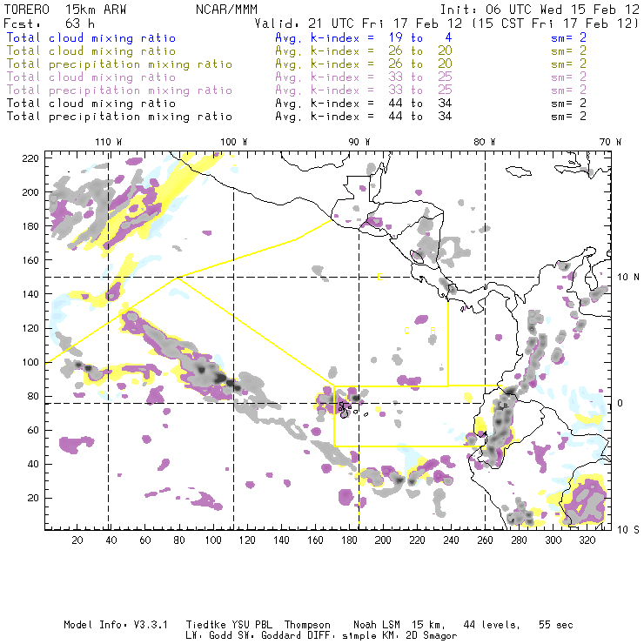The image size is (644, 644).
Task: Click the Noah LSM footer label
Action: [376, 625]
